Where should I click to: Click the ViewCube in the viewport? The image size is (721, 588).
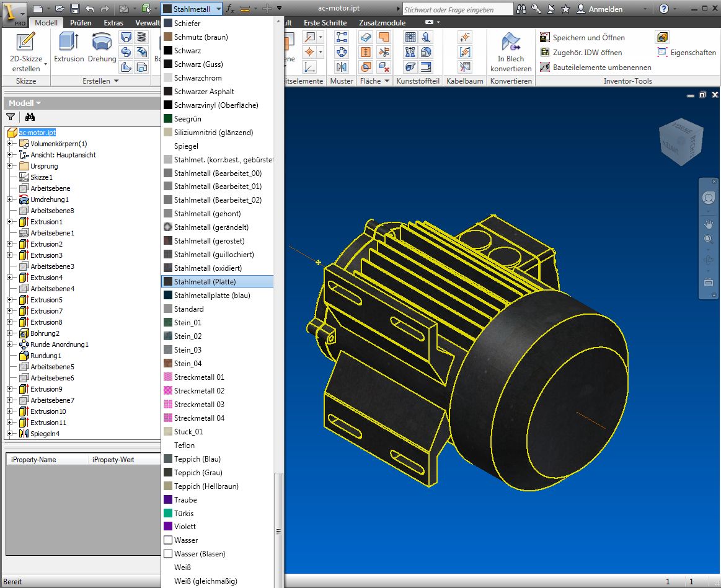pyautogui.click(x=680, y=142)
